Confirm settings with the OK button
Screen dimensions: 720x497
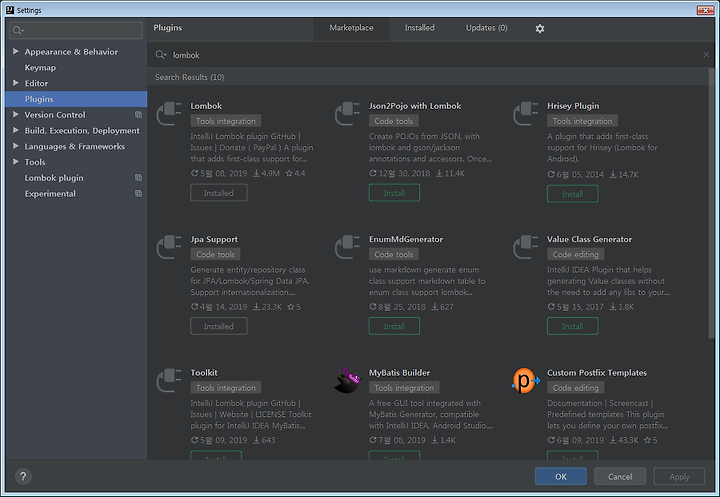point(561,476)
